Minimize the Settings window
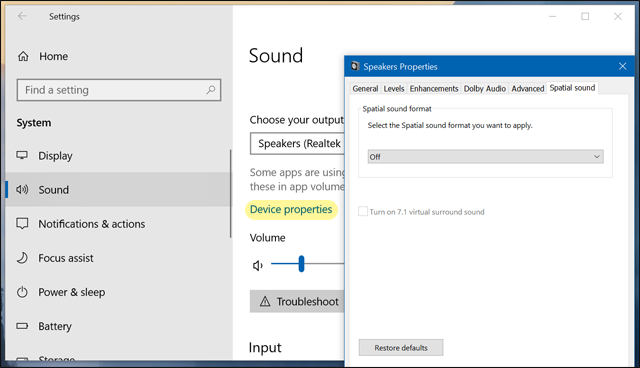 coord(552,16)
